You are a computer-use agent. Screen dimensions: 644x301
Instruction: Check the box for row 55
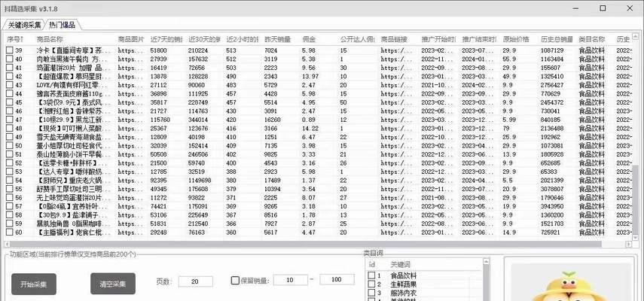10,189
